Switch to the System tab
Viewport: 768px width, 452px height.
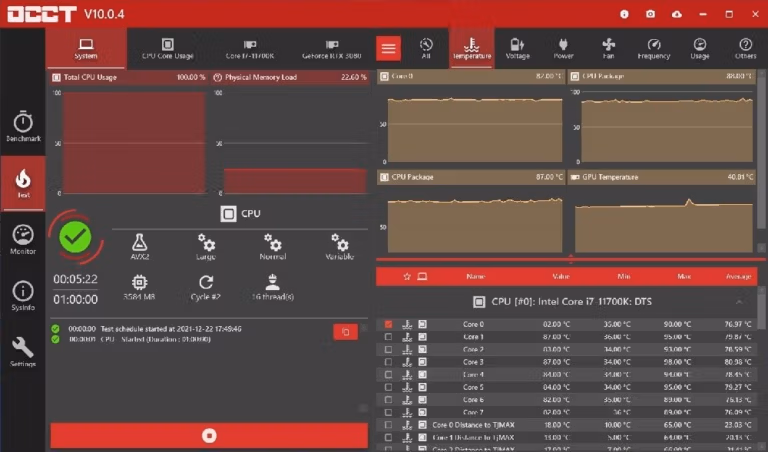click(x=86, y=48)
